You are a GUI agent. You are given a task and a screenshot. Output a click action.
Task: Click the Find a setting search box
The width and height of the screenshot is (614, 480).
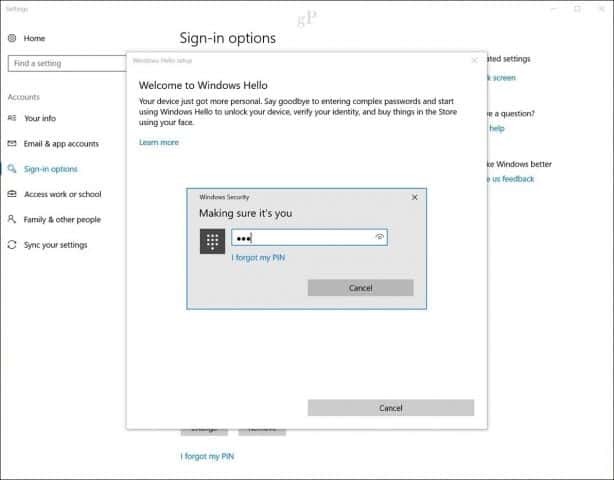click(x=67, y=63)
